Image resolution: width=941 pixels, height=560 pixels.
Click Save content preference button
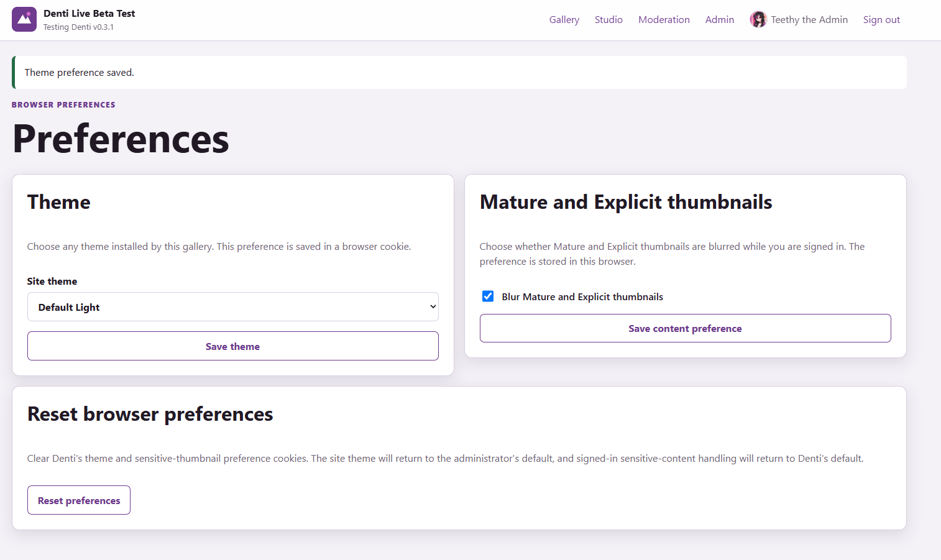(685, 328)
